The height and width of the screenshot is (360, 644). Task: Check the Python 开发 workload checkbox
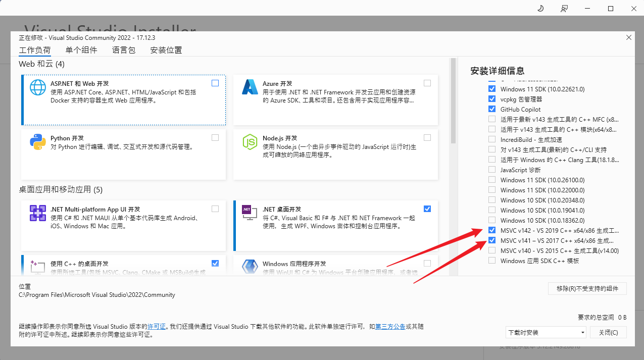215,137
